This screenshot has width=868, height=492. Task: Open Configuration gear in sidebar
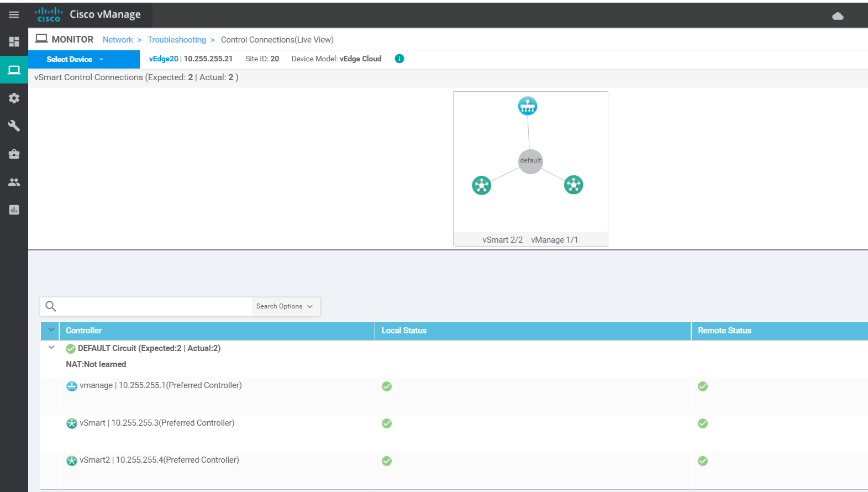pos(14,98)
